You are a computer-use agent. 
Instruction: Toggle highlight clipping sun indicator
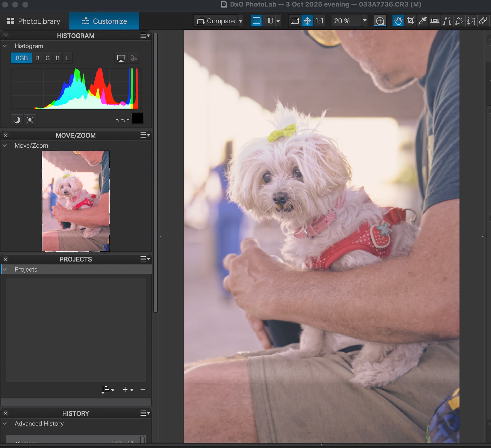tap(30, 120)
